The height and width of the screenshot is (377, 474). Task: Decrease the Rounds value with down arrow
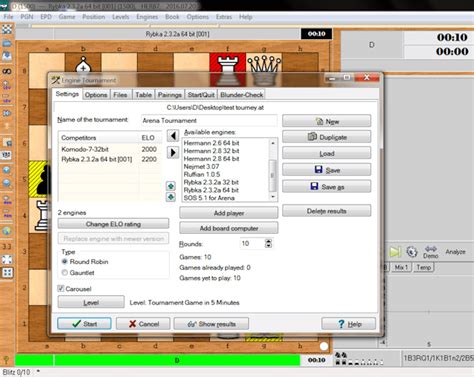click(x=268, y=246)
